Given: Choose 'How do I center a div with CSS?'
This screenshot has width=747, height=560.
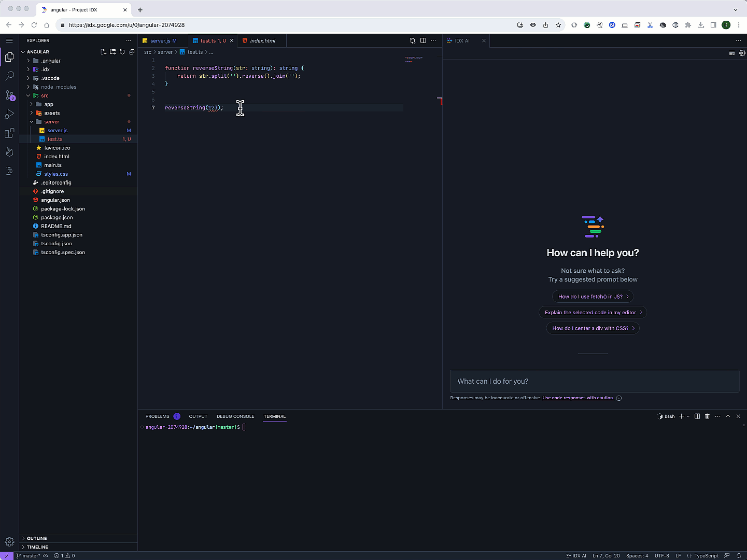Looking at the screenshot, I should (593, 328).
